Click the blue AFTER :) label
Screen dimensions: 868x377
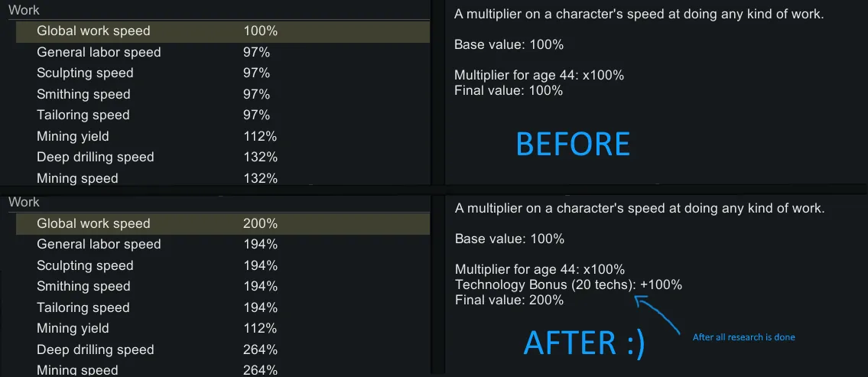[x=584, y=343]
